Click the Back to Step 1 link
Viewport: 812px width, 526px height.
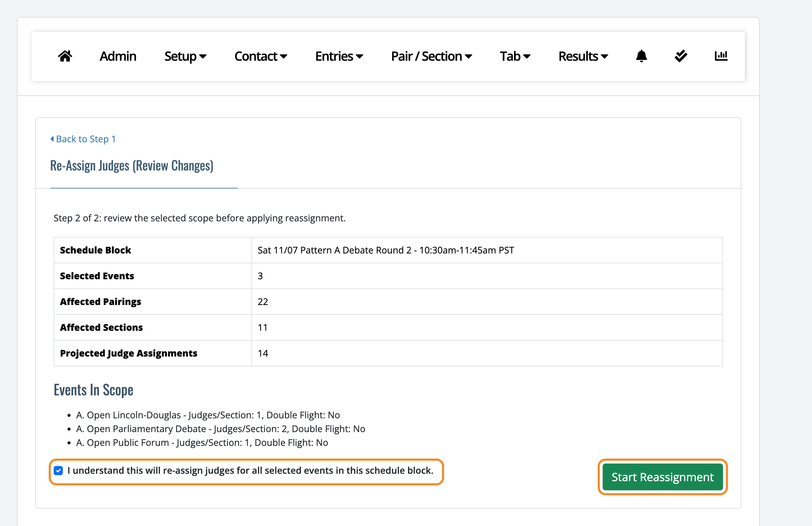(x=83, y=139)
